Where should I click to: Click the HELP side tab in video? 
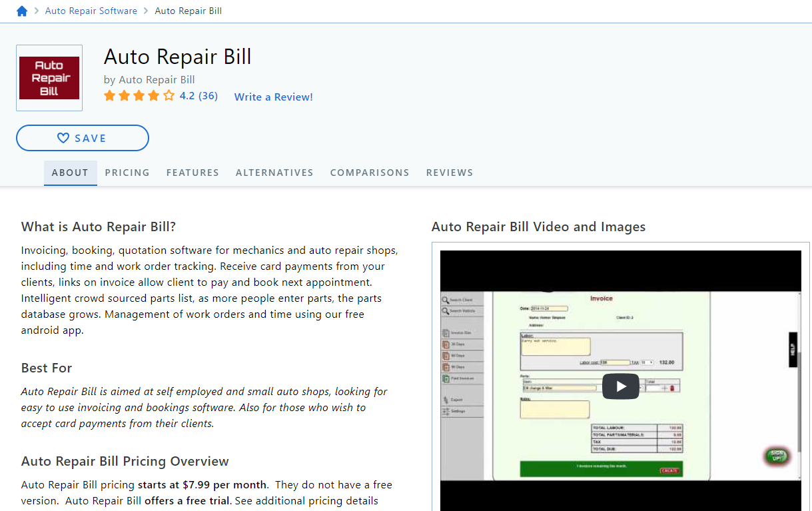[793, 349]
